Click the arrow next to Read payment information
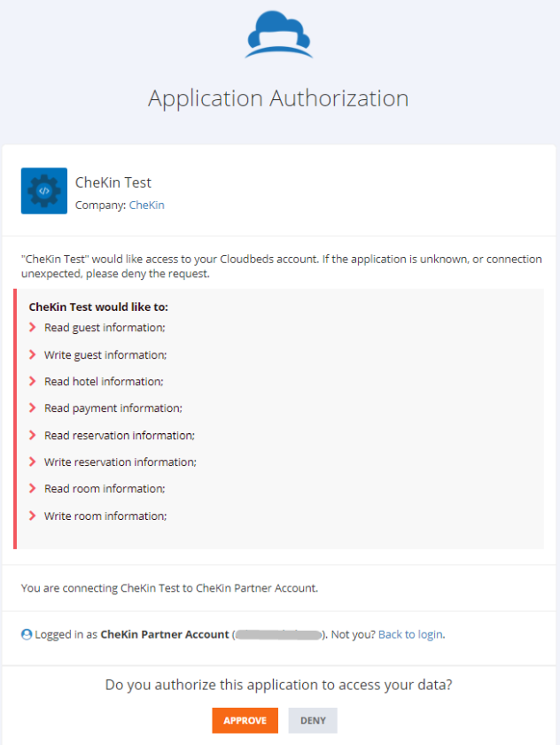This screenshot has height=745, width=560. (32, 407)
